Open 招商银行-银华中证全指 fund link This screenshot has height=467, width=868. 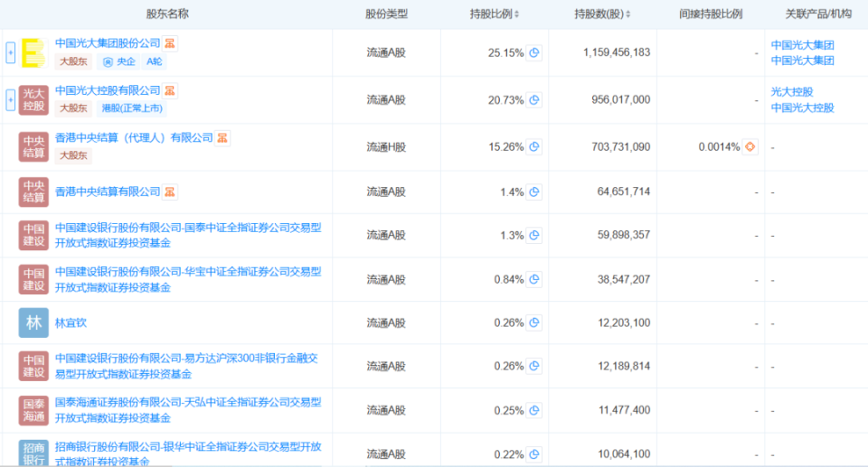point(188,453)
